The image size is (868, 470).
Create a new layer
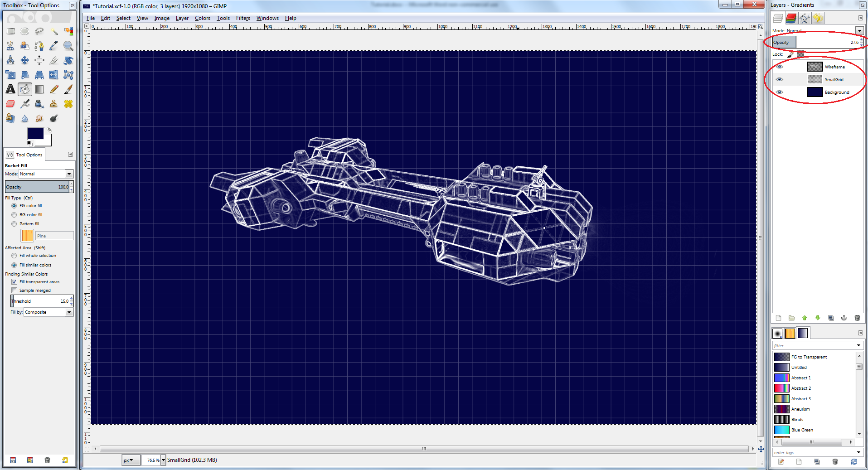click(778, 318)
